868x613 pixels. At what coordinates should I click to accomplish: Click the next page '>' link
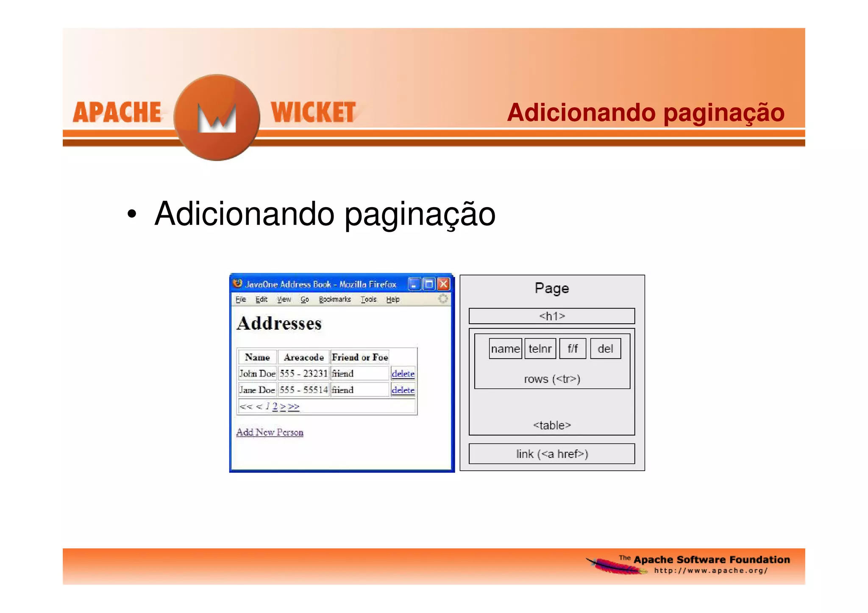[x=283, y=407]
